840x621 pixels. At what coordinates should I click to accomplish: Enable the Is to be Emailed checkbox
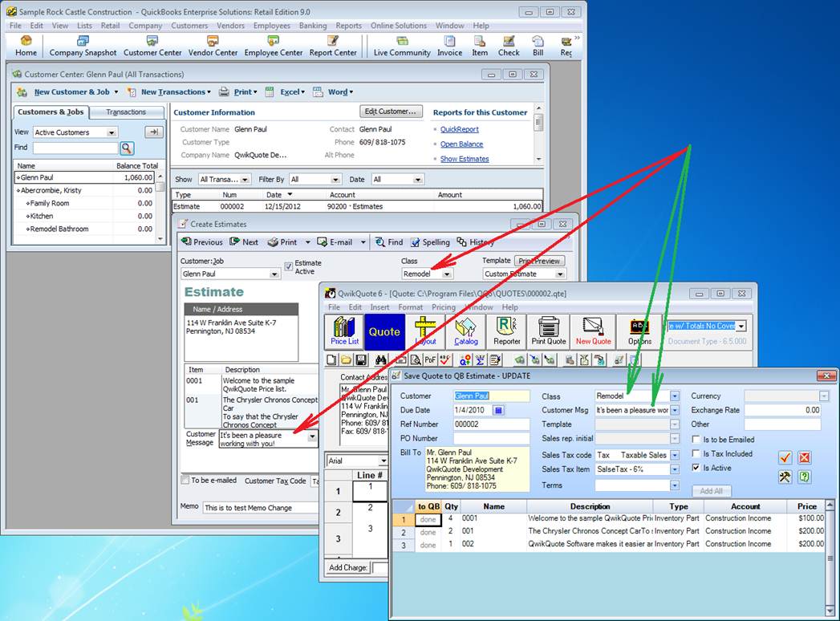coord(696,440)
